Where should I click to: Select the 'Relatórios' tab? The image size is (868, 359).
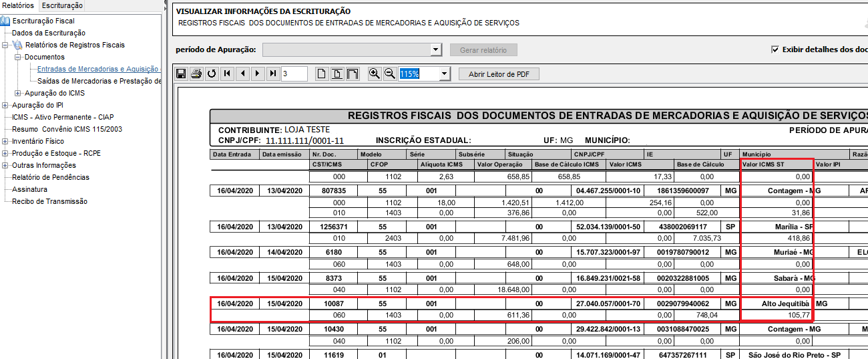(18, 5)
